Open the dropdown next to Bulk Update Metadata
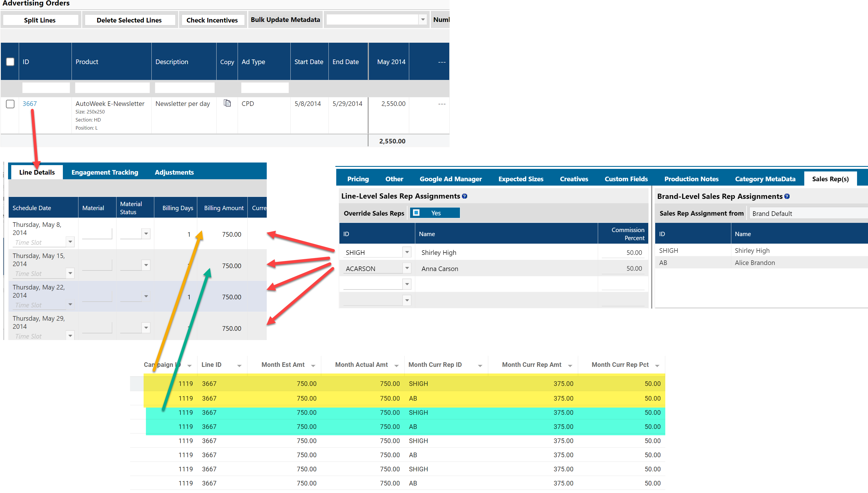 point(423,20)
